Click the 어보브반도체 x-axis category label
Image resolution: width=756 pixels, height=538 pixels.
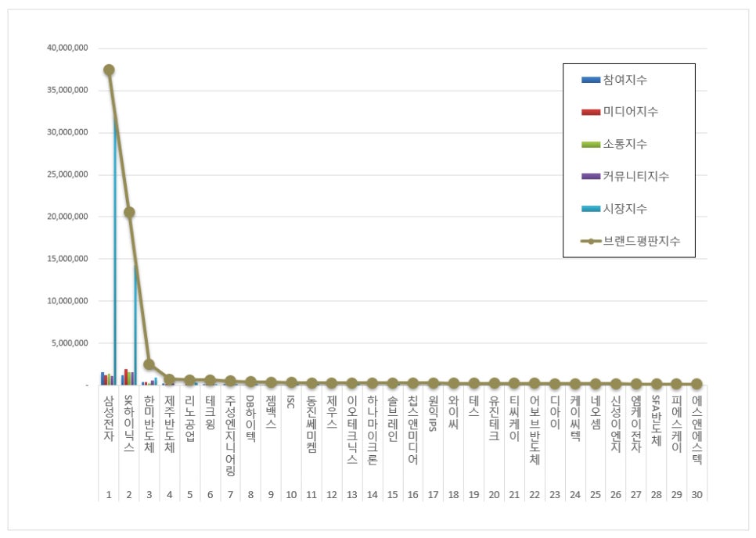coord(535,430)
